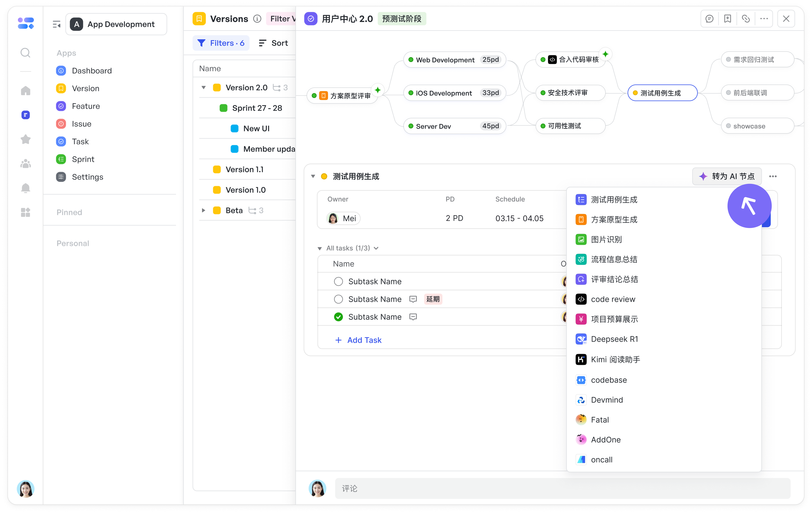Go to home icon in left rail
812x514 pixels.
25,90
